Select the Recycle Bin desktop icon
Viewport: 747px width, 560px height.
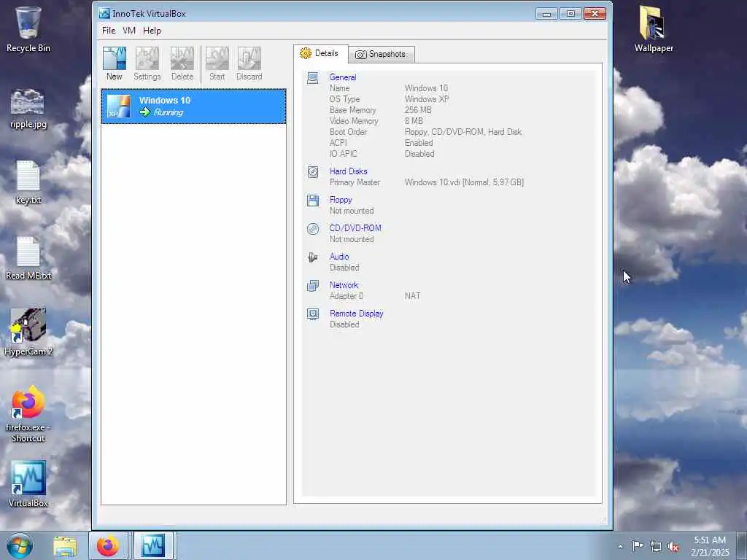tap(28, 29)
